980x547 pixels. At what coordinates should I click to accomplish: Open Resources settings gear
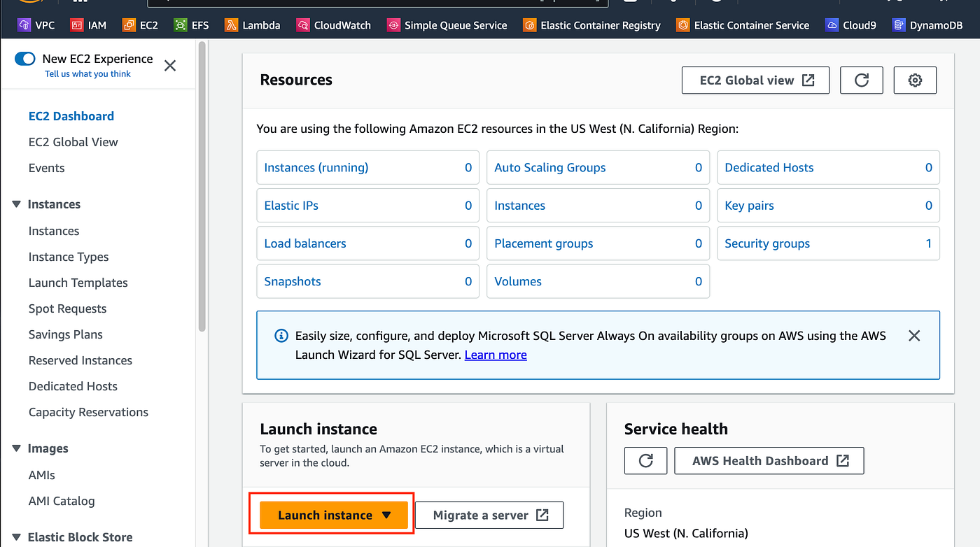click(915, 80)
